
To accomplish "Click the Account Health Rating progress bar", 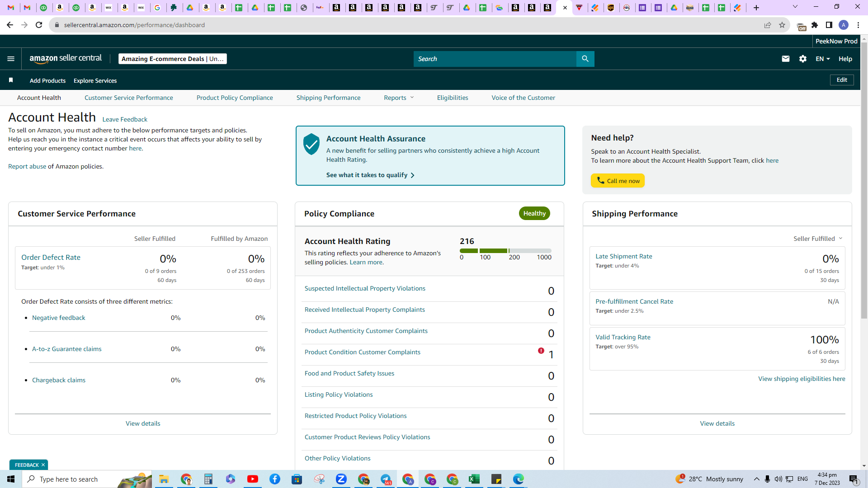I will coord(505,251).
